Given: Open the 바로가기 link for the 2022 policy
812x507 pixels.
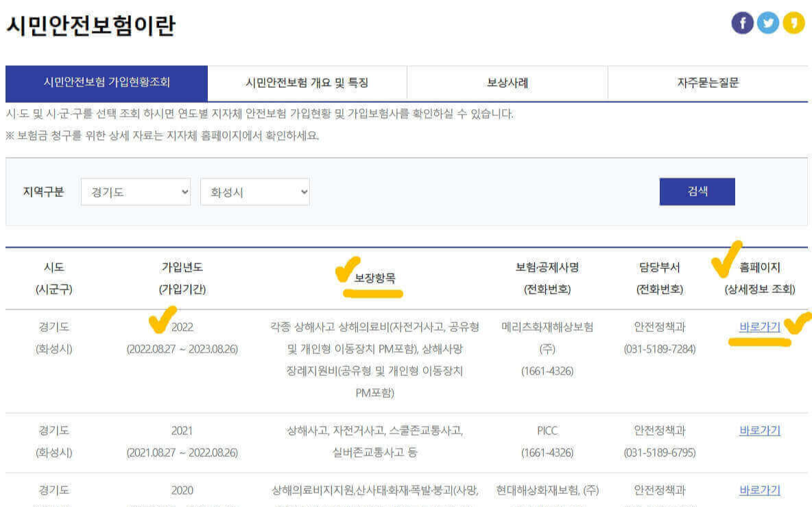Looking at the screenshot, I should tap(759, 327).
